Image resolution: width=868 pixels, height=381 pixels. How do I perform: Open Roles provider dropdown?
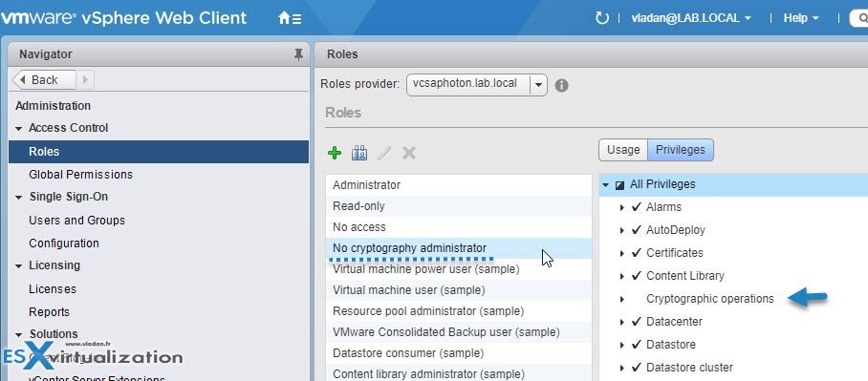538,85
